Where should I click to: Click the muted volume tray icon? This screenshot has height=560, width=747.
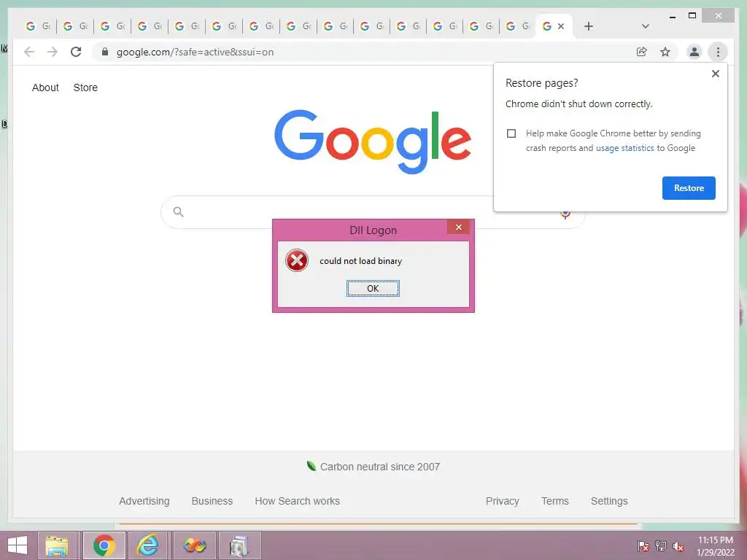pos(678,546)
